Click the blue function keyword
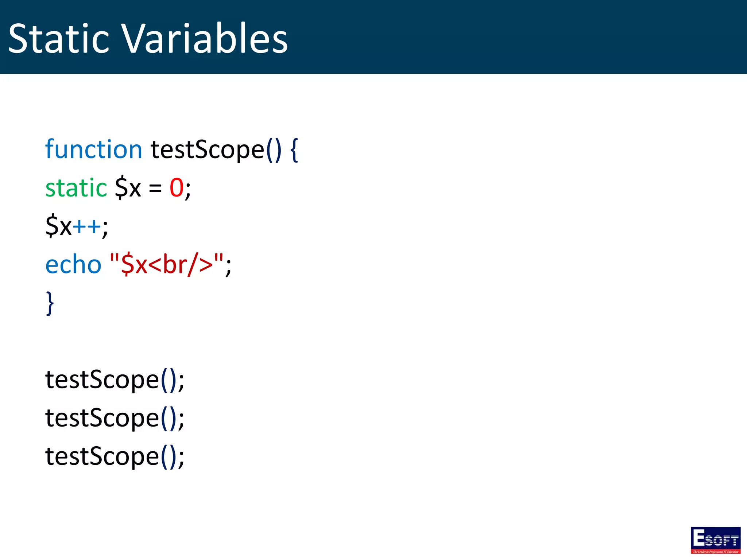This screenshot has height=560, width=747. point(94,149)
